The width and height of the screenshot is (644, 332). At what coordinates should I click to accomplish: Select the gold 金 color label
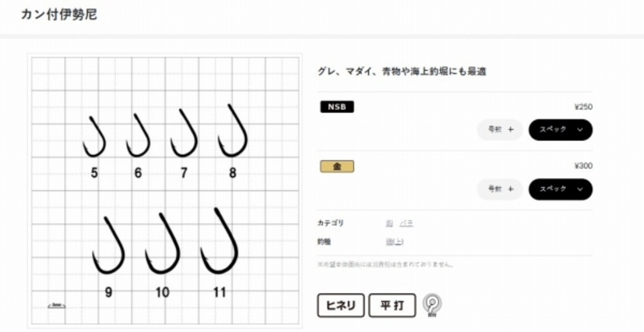337,166
